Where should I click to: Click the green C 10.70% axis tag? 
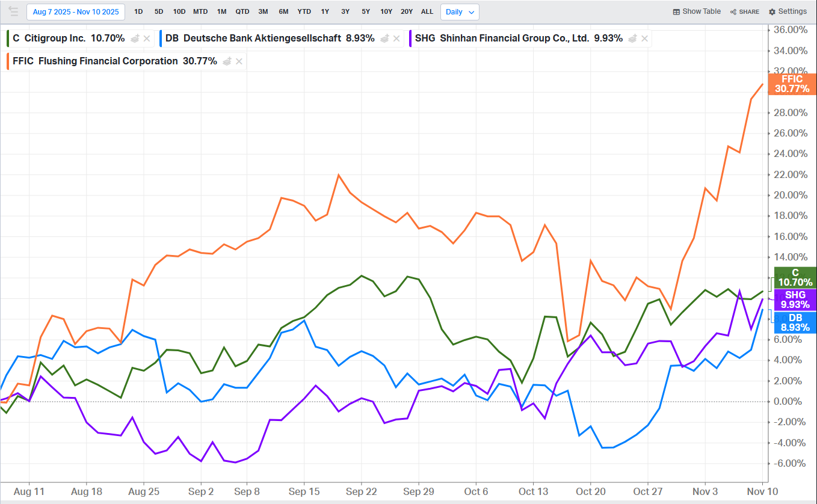[795, 277]
